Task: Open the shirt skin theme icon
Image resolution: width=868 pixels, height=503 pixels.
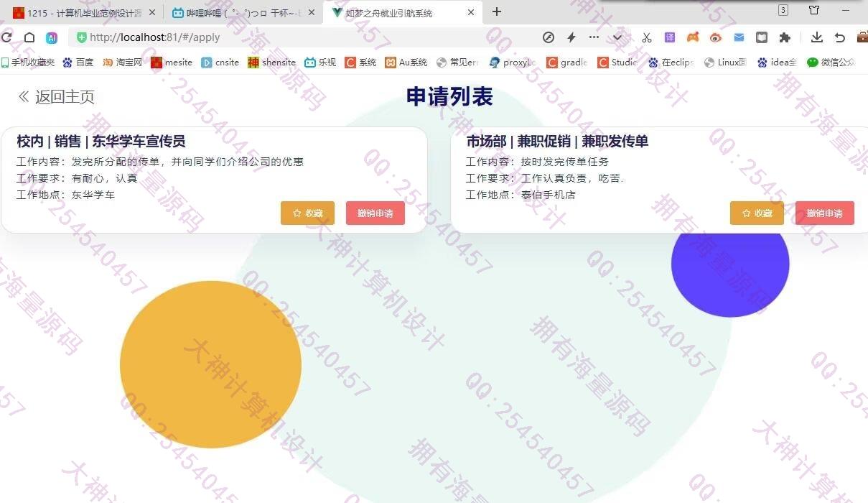Action: tap(814, 10)
